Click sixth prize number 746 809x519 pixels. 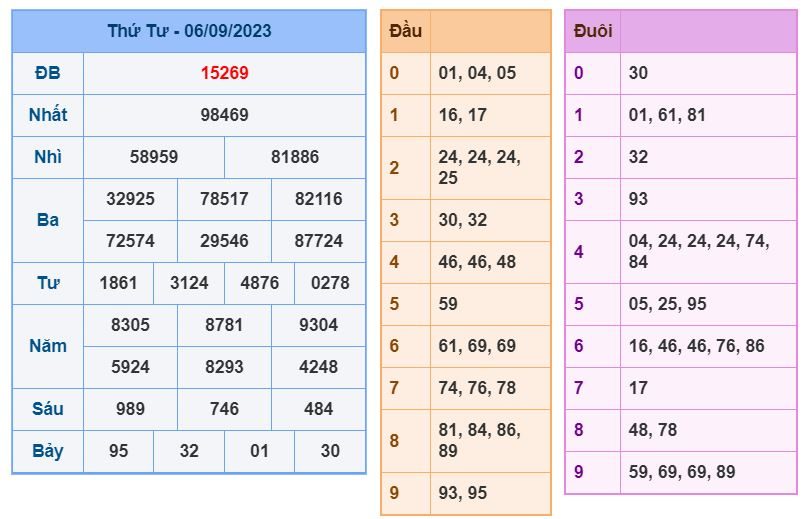click(x=224, y=409)
